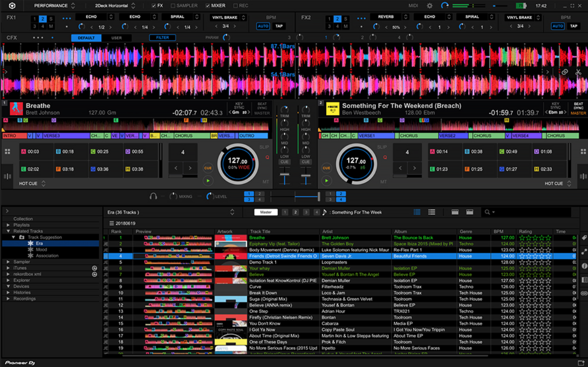This screenshot has width=588, height=367.
Task: Hit the CUE button on deck 1
Action: coord(208,168)
